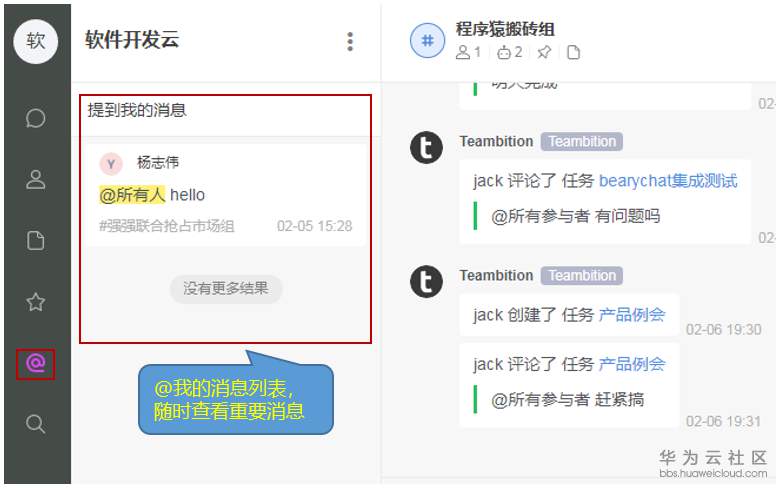Open the mention message from 杨志伟

(226, 195)
